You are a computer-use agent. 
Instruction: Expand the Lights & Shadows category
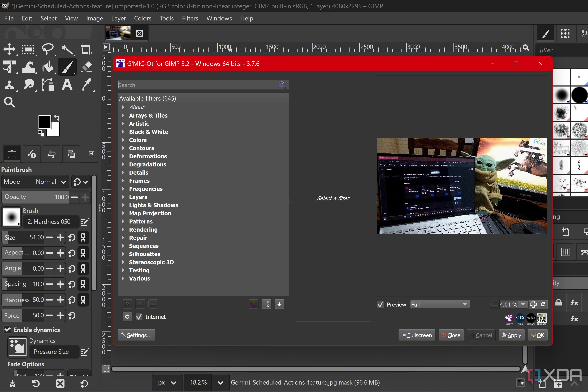(x=123, y=205)
